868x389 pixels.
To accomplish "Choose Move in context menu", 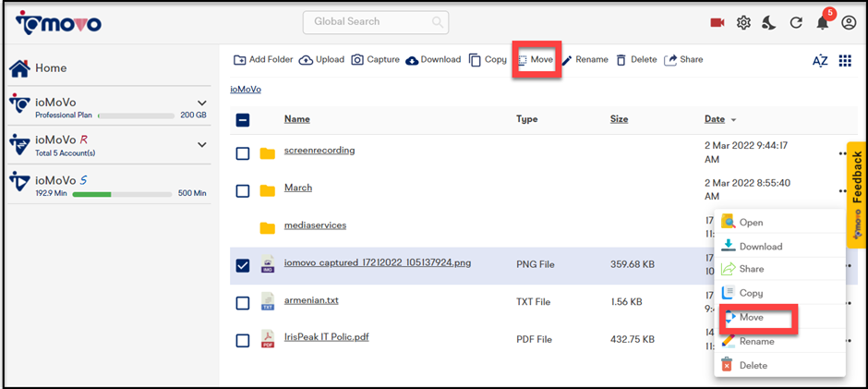I will (779, 318).
